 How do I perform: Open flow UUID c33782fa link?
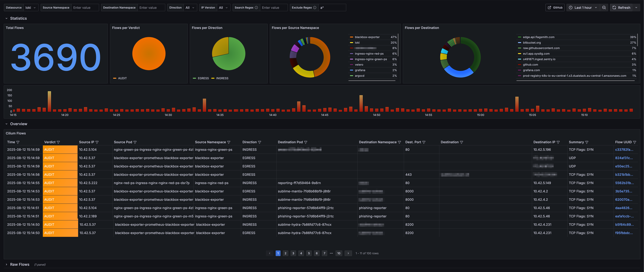(x=624, y=150)
